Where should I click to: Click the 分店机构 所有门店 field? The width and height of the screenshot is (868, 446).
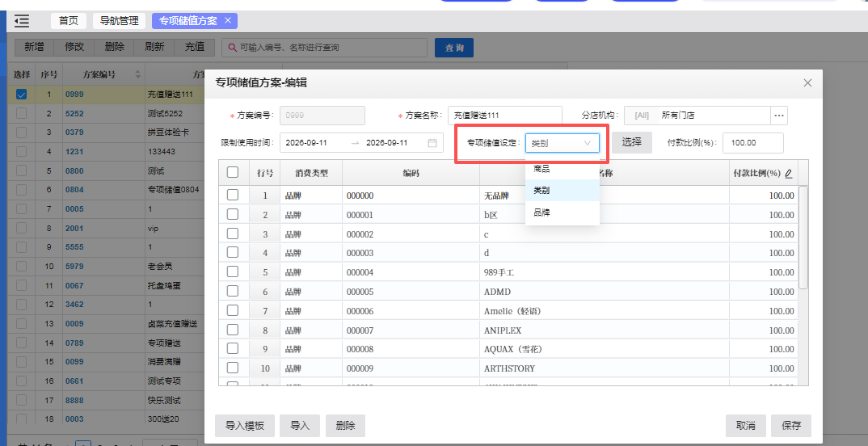pyautogui.click(x=697, y=116)
